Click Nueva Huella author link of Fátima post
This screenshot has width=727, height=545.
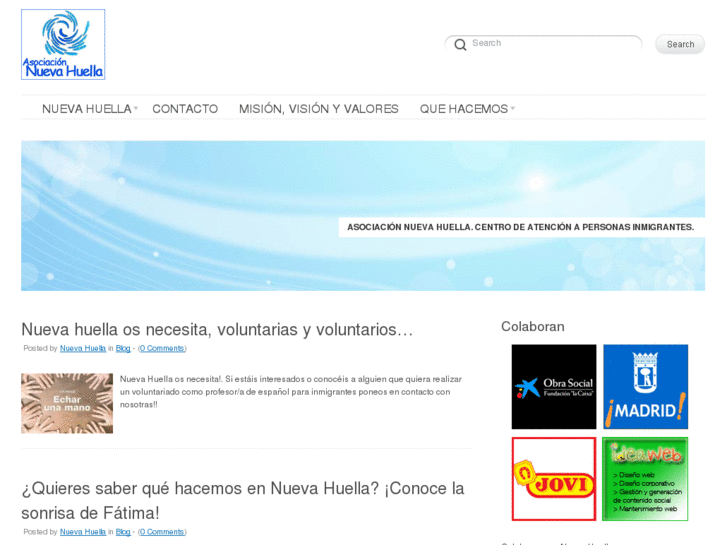83,532
